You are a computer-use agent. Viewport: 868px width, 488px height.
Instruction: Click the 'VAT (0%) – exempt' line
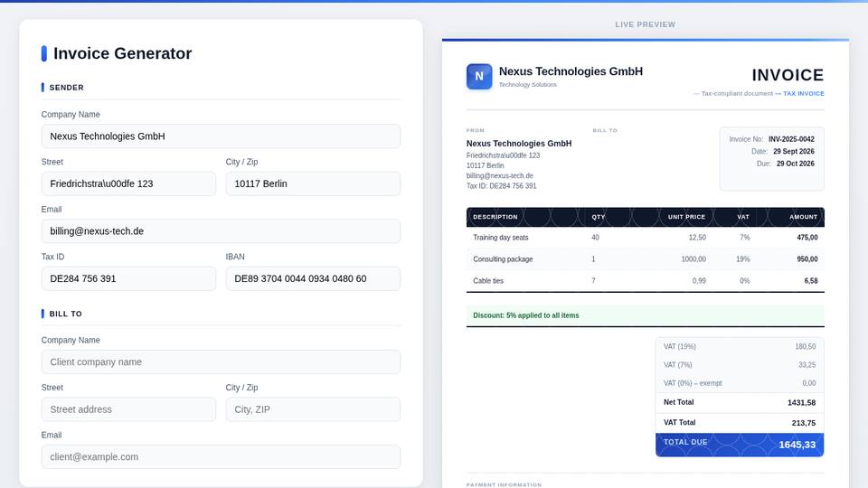(740, 383)
